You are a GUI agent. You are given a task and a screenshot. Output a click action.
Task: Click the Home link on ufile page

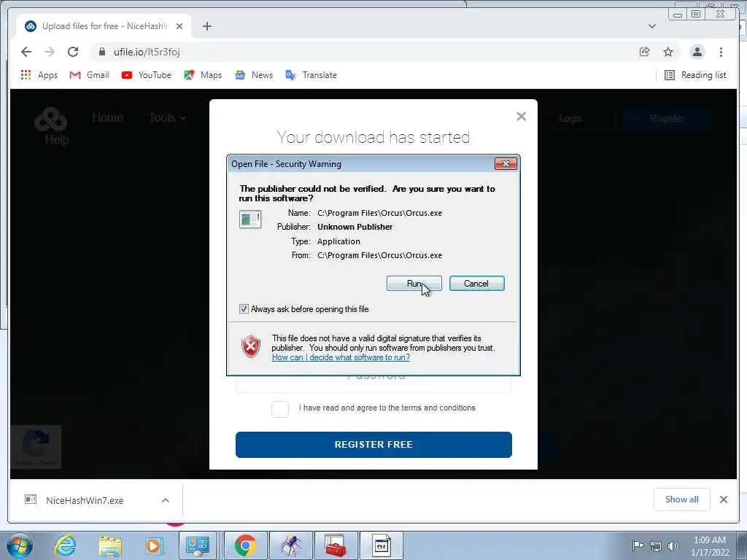108,117
